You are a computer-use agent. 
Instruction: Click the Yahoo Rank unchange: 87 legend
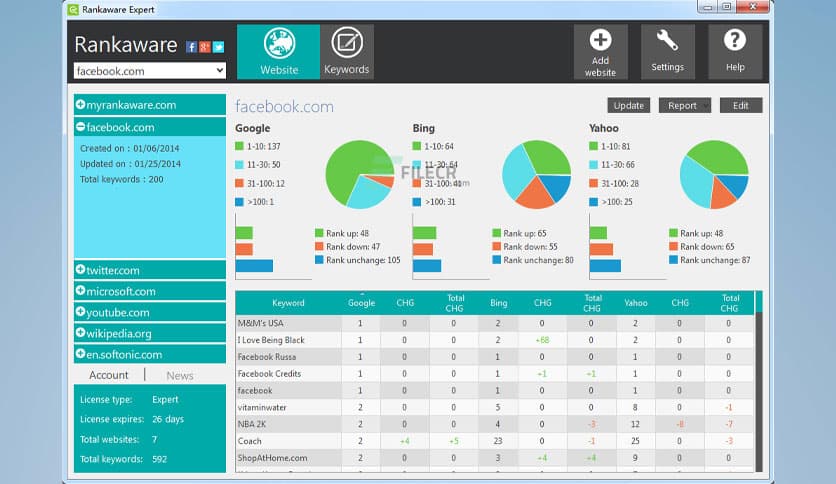(x=710, y=260)
